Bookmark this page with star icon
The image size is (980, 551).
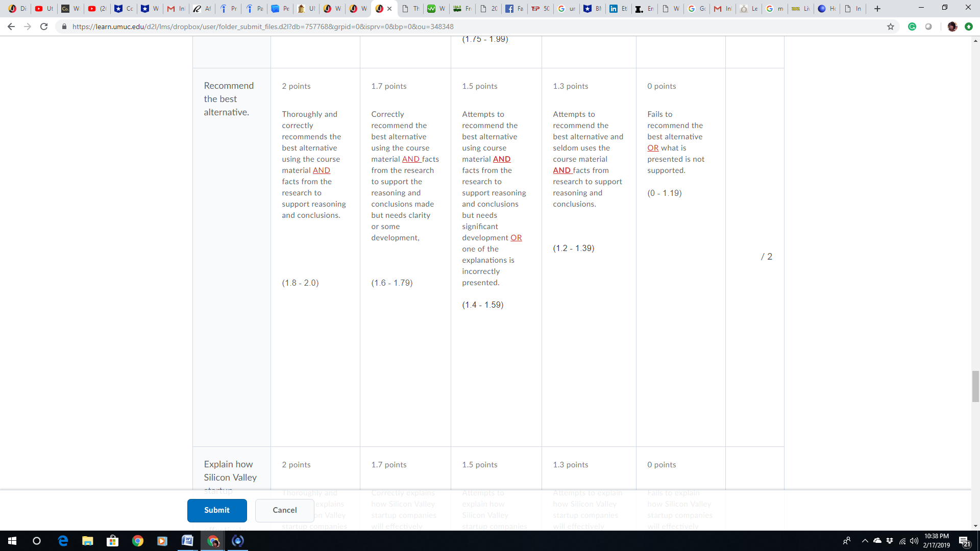pos(891,27)
